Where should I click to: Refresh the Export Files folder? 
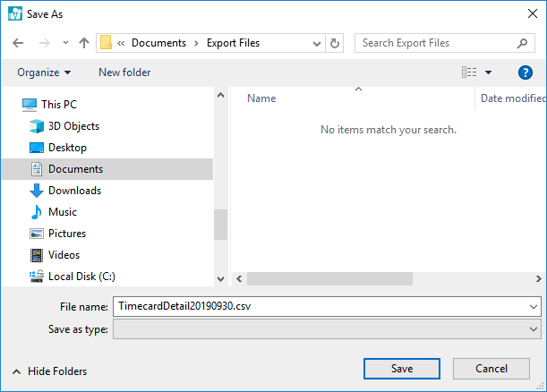coord(336,43)
